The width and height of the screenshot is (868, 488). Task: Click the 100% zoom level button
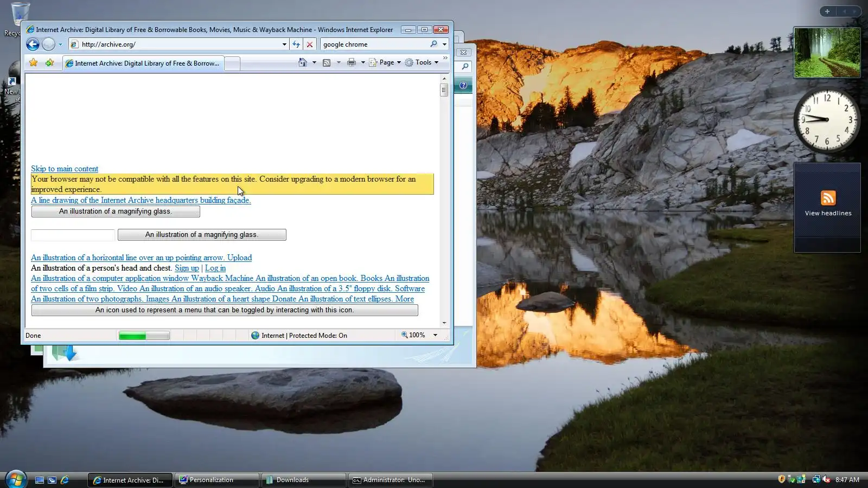413,335
